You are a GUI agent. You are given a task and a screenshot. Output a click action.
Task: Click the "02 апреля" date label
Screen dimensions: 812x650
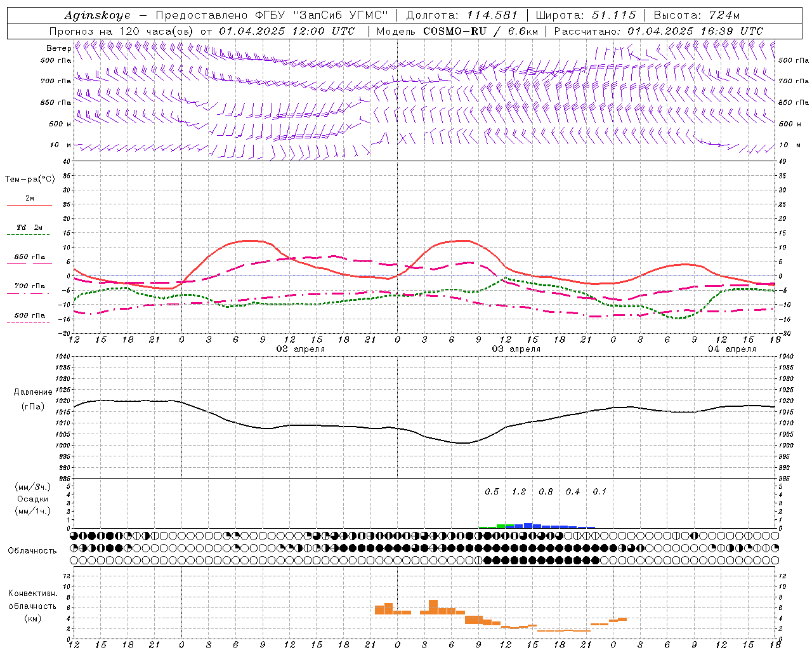(x=301, y=349)
